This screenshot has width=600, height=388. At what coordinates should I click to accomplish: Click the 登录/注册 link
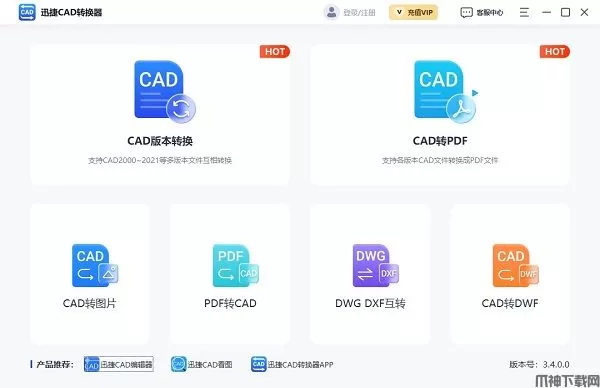pos(359,13)
